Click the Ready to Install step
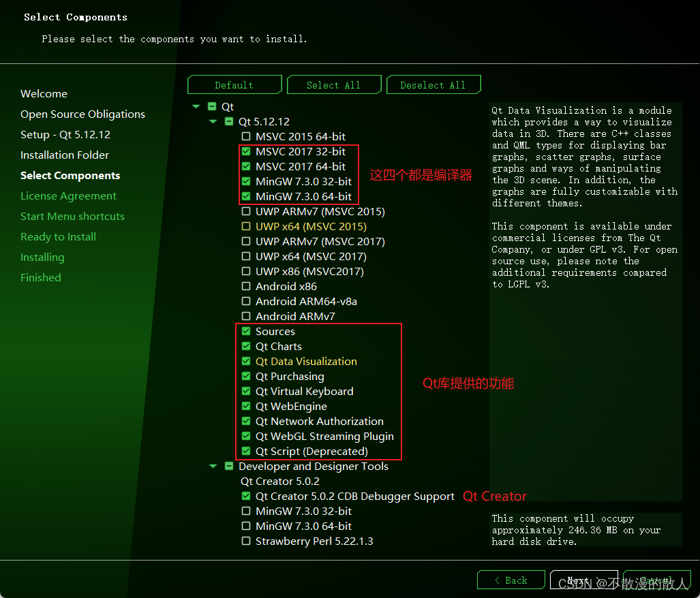 [x=58, y=237]
